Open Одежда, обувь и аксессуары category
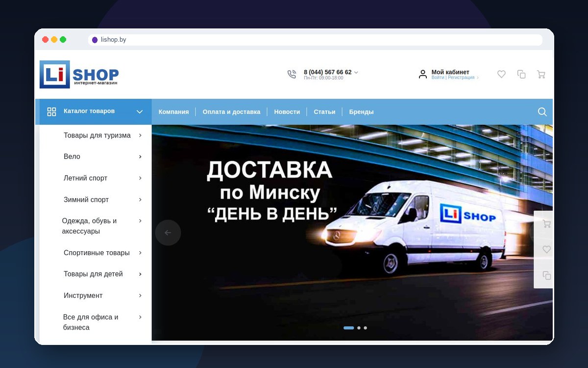The height and width of the screenshot is (368, 588). (x=89, y=226)
